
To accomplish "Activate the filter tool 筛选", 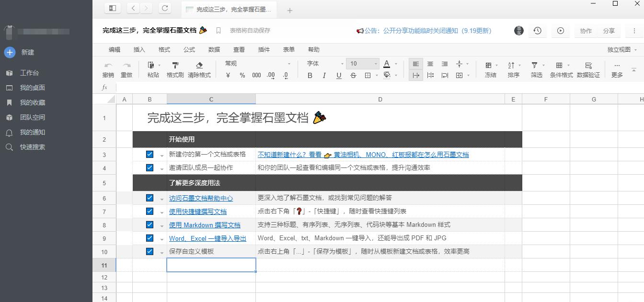I will coord(536,69).
